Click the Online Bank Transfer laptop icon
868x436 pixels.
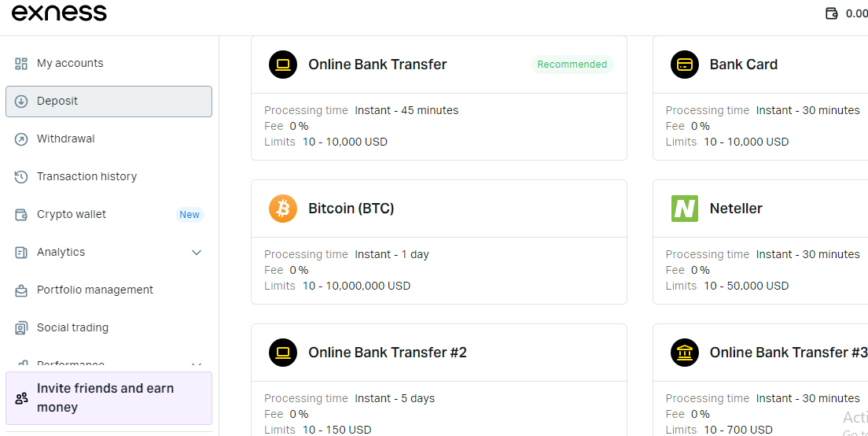283,65
